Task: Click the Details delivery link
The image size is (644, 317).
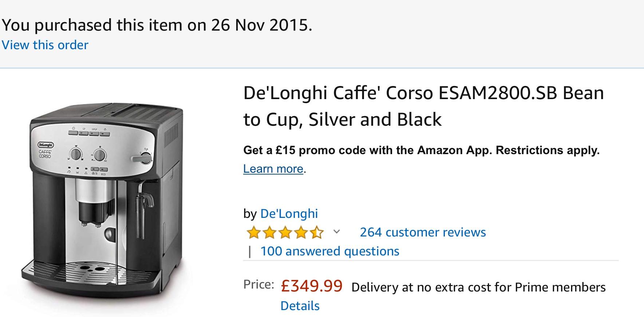Action: coord(300,306)
